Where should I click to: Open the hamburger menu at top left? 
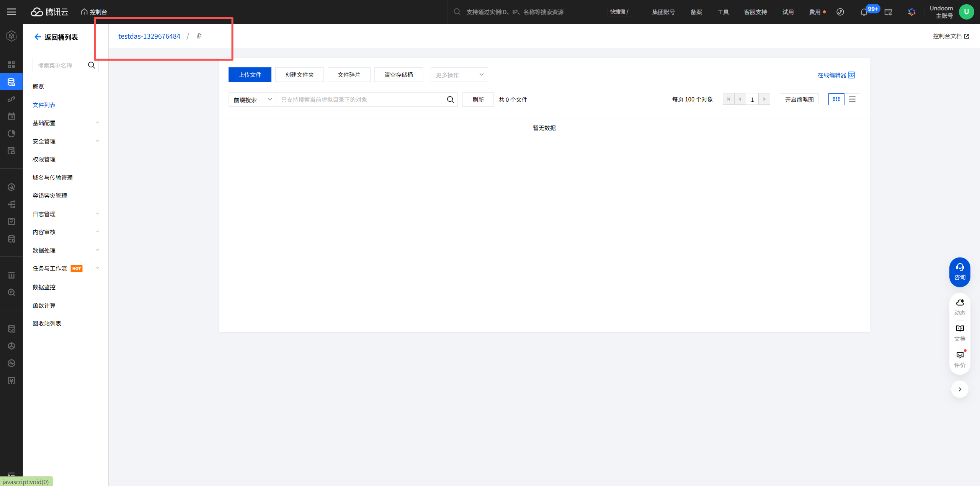pyautogui.click(x=11, y=12)
